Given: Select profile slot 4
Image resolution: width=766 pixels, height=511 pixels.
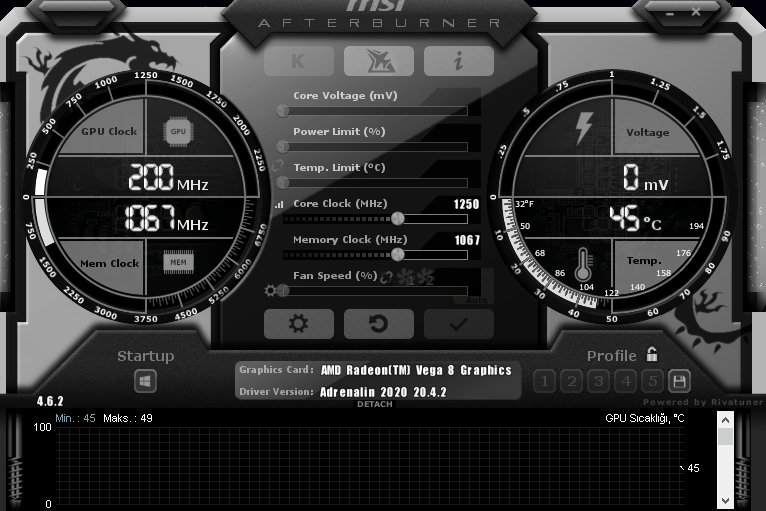Looking at the screenshot, I should pyautogui.click(x=626, y=381).
